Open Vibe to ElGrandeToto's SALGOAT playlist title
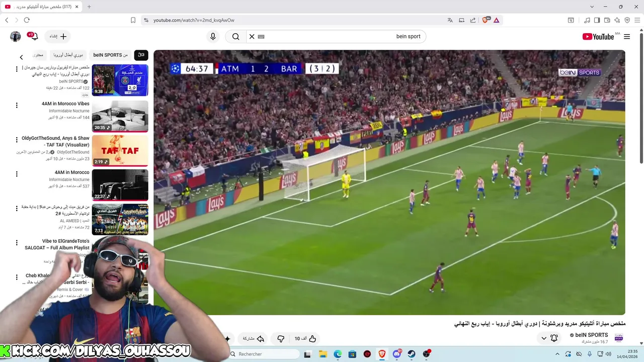This screenshot has width=644, height=362. (x=57, y=244)
